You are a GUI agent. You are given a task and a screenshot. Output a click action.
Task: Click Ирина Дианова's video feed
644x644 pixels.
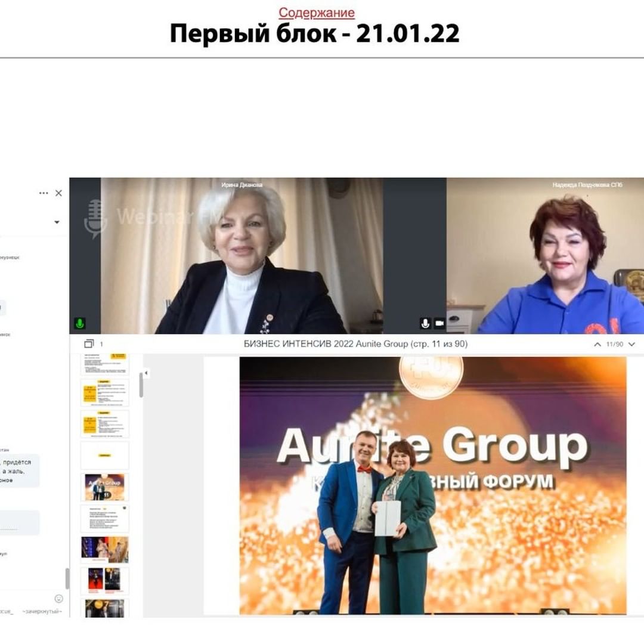242,255
